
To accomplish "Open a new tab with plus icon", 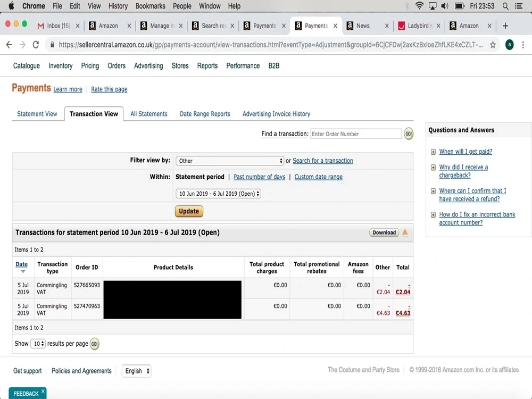I will point(505,26).
